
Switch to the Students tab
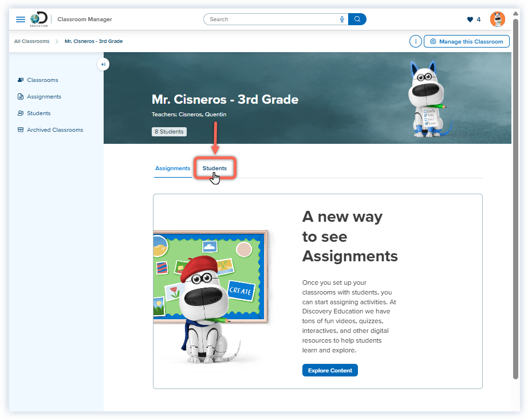tap(214, 168)
